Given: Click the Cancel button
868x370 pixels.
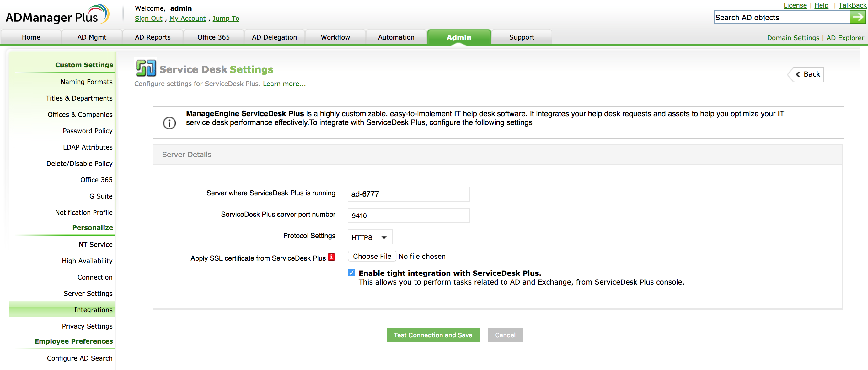Looking at the screenshot, I should [x=505, y=335].
